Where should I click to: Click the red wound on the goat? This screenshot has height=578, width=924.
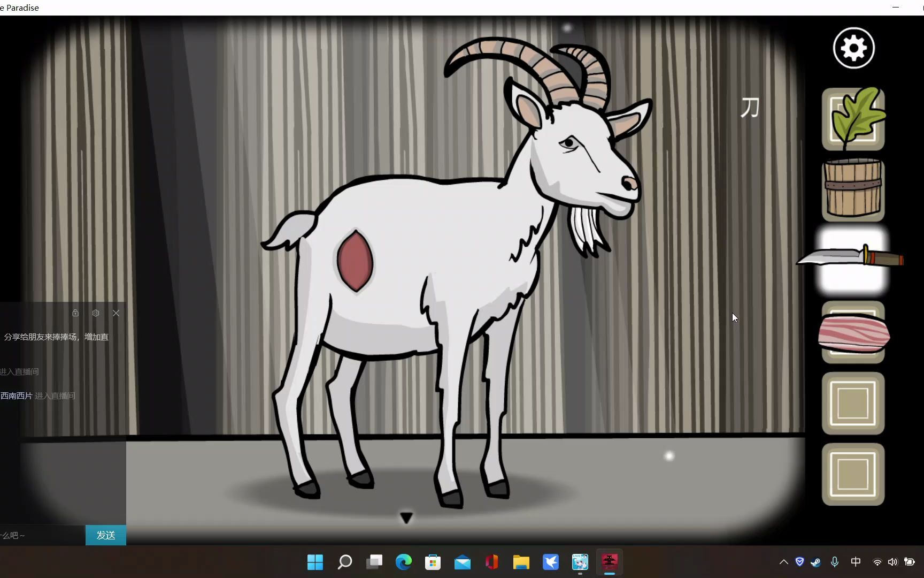coord(355,261)
